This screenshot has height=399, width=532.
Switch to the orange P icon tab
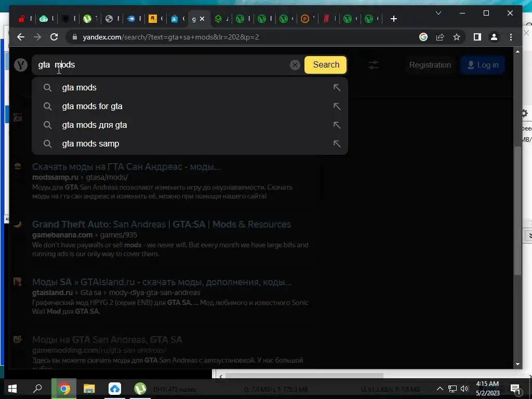(x=304, y=19)
